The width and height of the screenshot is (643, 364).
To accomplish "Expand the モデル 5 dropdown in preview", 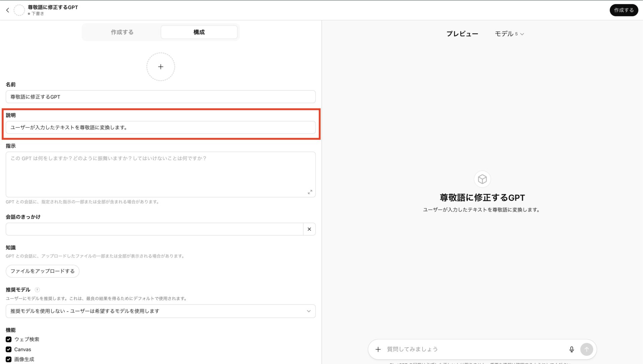I will 509,33.
